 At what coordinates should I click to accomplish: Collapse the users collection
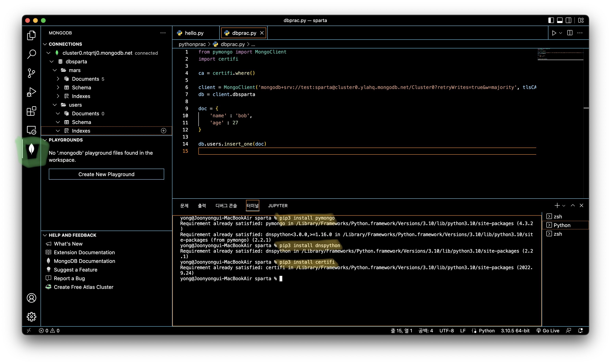55,105
